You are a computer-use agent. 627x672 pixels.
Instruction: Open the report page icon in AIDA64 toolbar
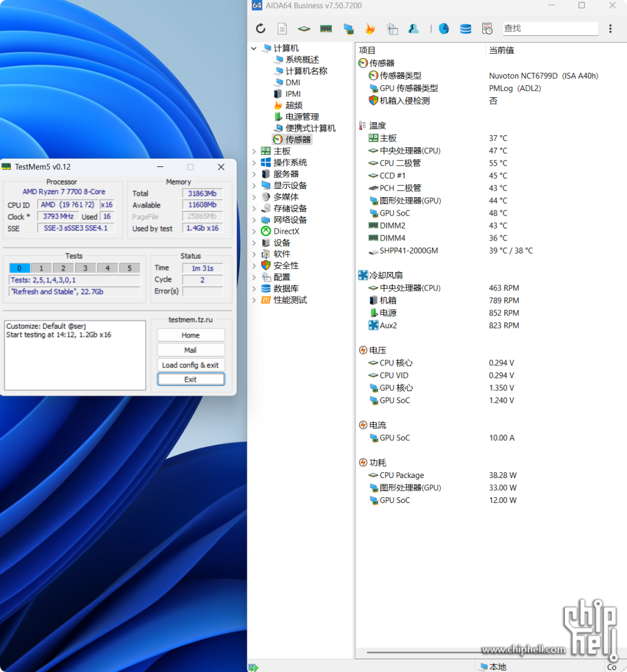point(282,29)
